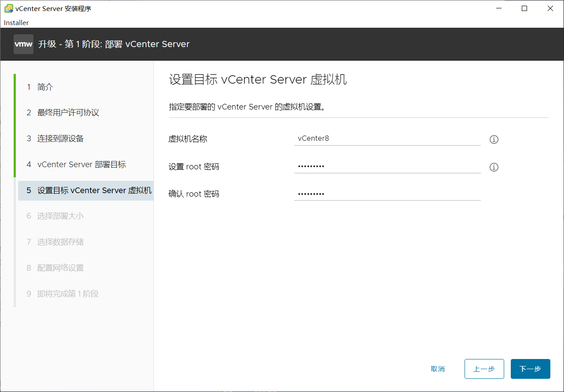Click step 8 配置网络设置
564x392 pixels.
click(x=60, y=268)
